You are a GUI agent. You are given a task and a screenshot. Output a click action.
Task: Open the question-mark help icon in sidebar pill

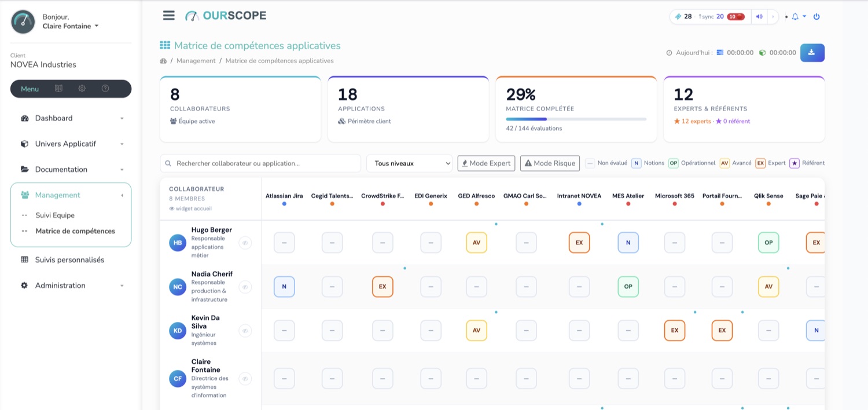coord(105,89)
